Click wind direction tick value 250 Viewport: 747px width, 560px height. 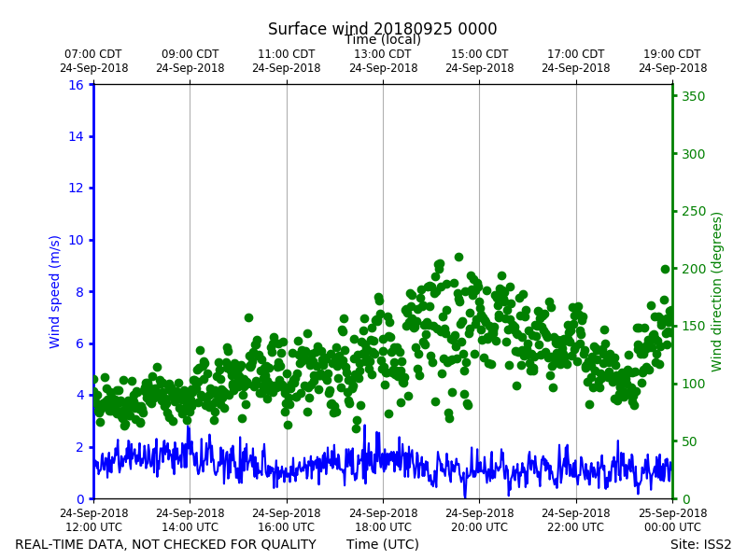pos(693,212)
